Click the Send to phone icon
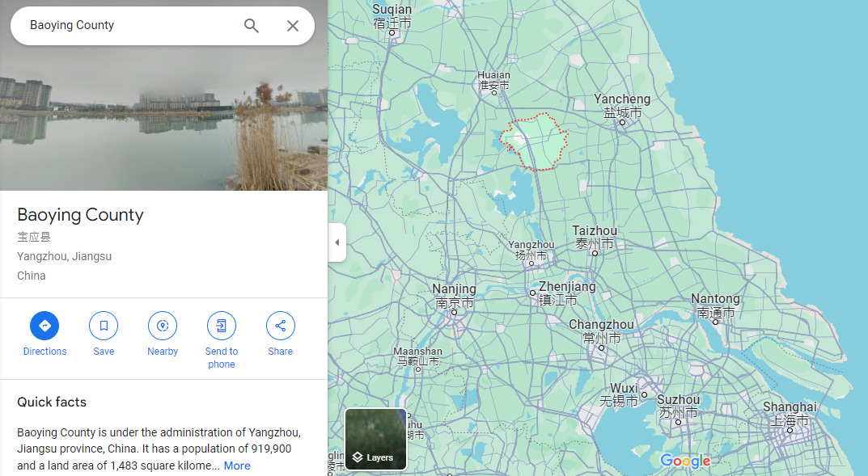This screenshot has height=476, width=868. [x=222, y=326]
